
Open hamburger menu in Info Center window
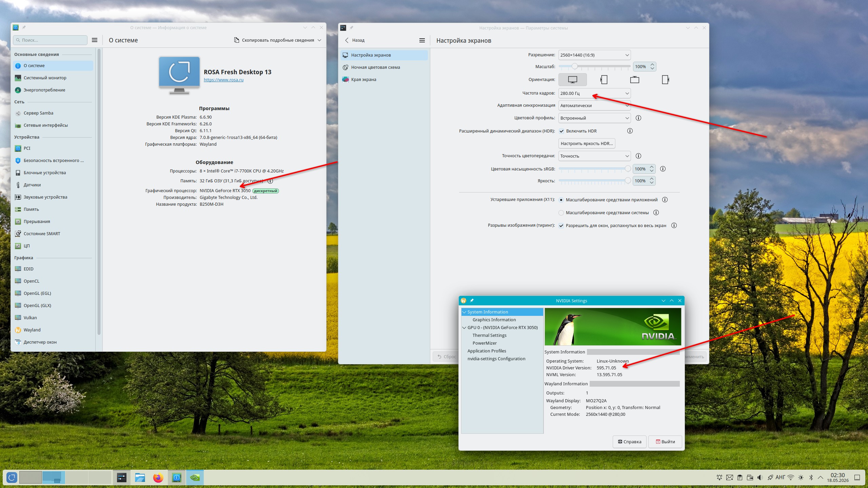pos(95,40)
